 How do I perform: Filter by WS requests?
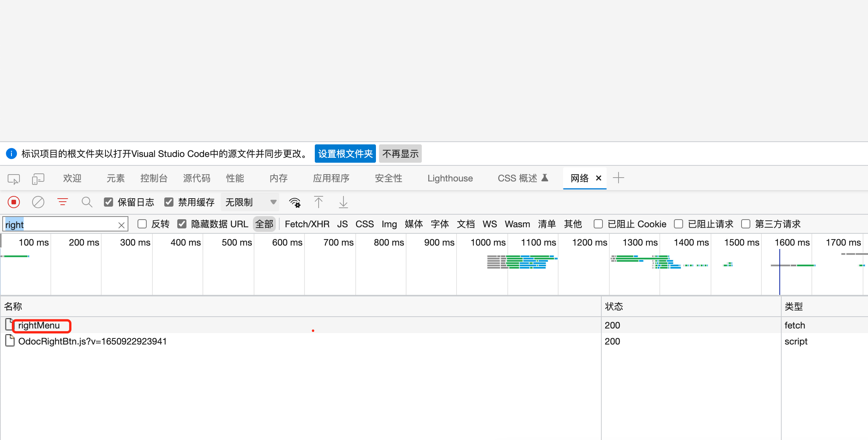[x=490, y=224]
